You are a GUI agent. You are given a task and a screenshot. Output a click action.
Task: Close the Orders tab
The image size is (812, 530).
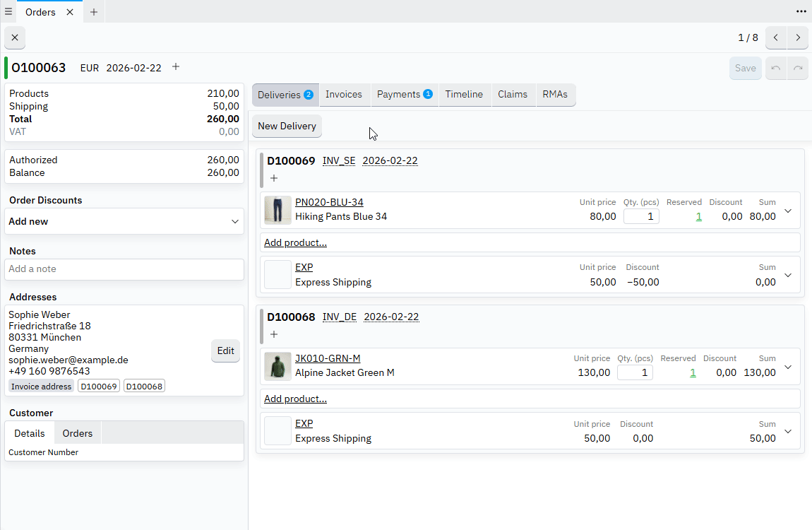click(x=70, y=11)
